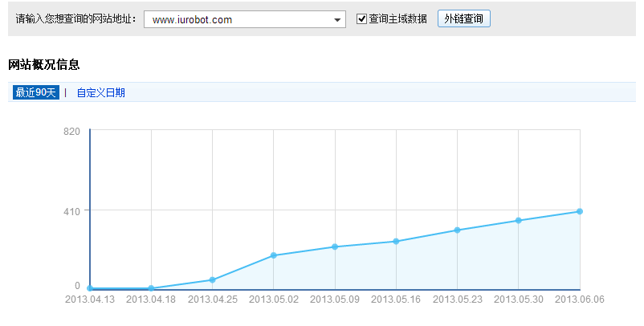The width and height of the screenshot is (644, 326).
Task: Click the 2013.05.02 x-axis date label
Action: (274, 300)
